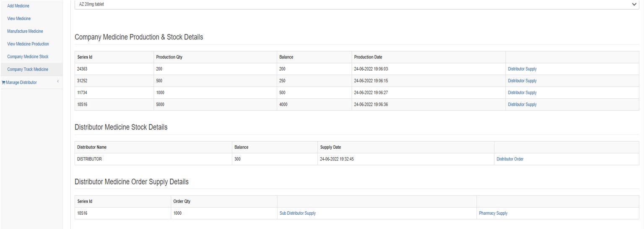Screen dimensions: 644x229
Task: Click the DISTRIBUTOR name cell
Action: tap(89, 159)
